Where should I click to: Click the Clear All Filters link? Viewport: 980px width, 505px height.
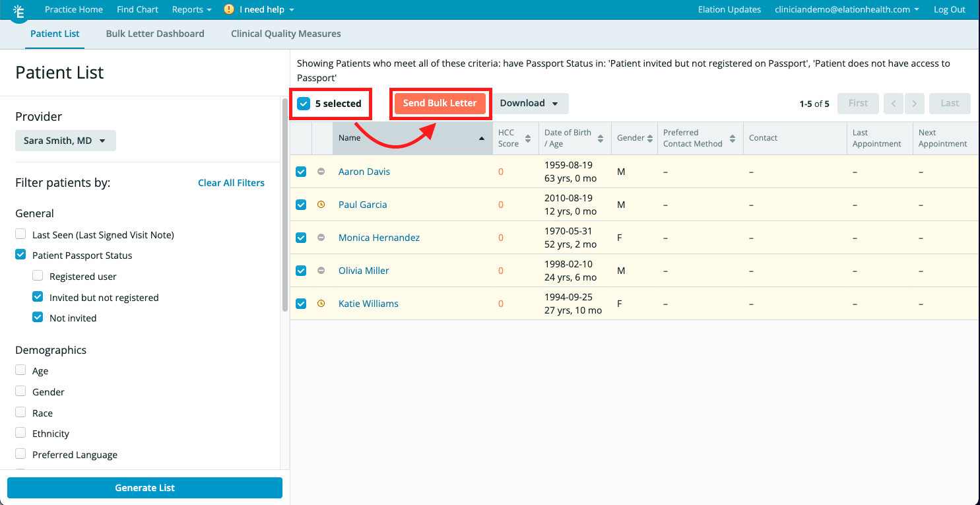click(231, 183)
